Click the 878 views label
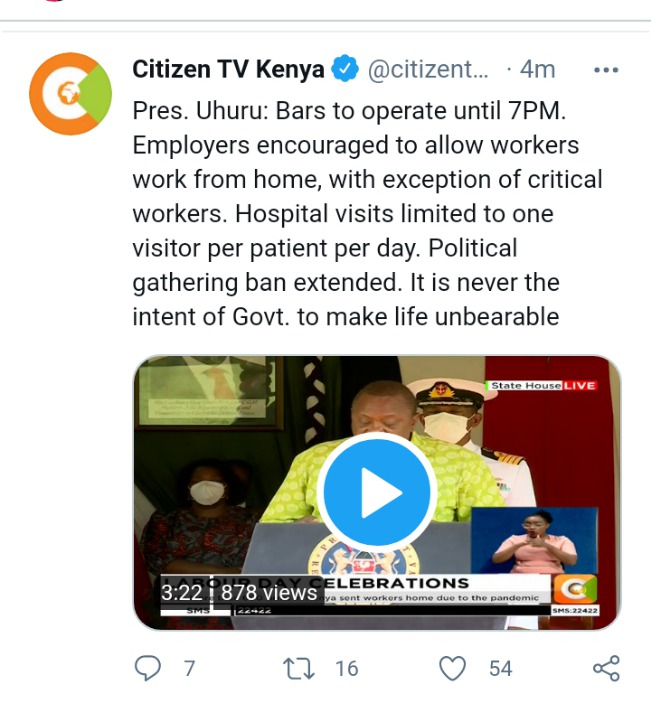 click(x=269, y=593)
